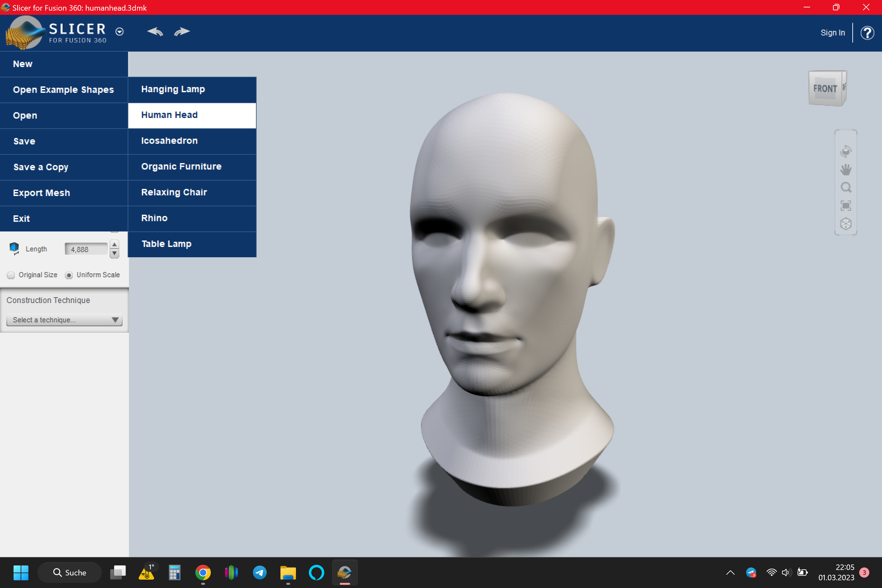The height and width of the screenshot is (588, 882).
Task: Select the Zoom magnifier tool
Action: tap(846, 188)
